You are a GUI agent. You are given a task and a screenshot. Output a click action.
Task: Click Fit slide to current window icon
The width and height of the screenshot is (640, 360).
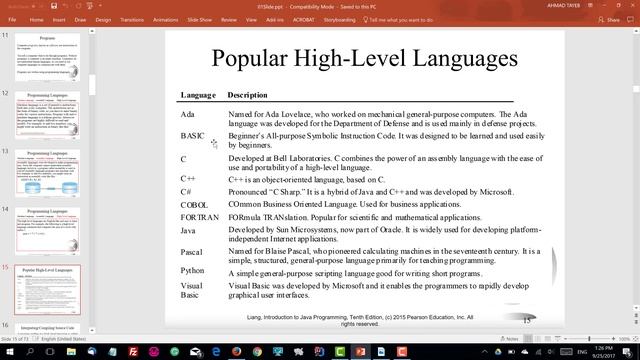[x=635, y=339]
